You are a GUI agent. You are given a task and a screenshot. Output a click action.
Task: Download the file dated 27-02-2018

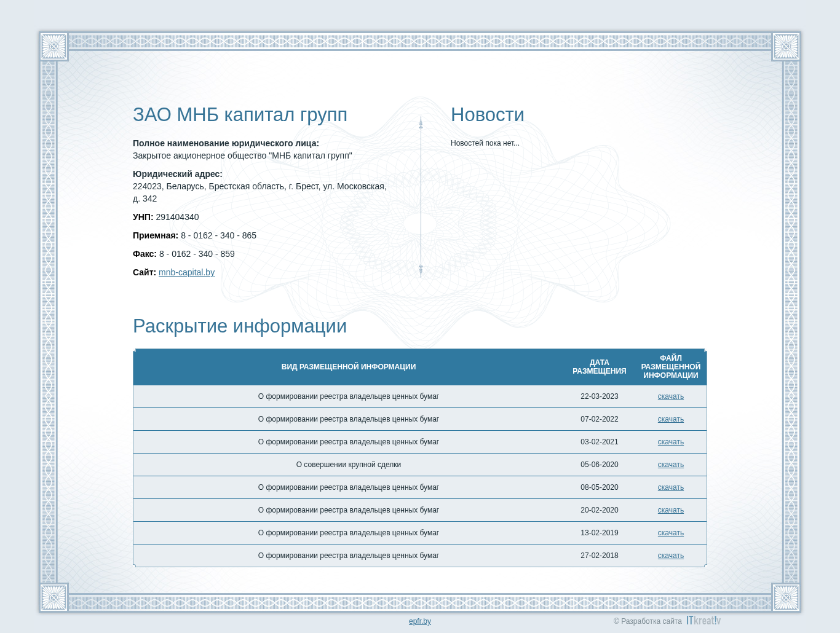click(670, 556)
